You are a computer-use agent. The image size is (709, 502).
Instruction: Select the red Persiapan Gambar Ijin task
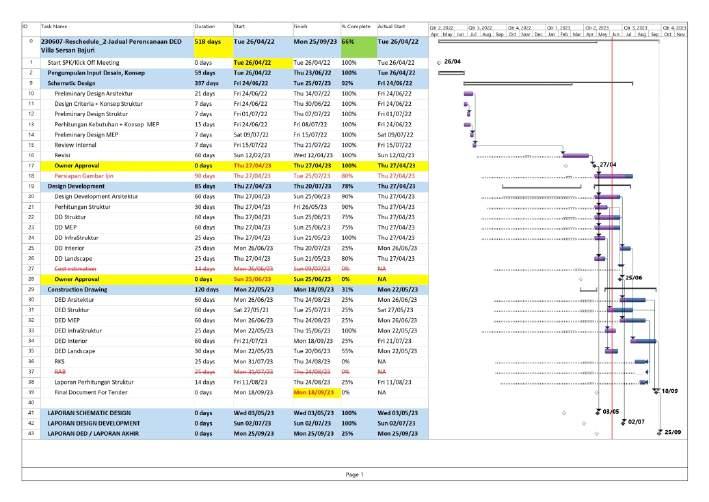[84, 176]
